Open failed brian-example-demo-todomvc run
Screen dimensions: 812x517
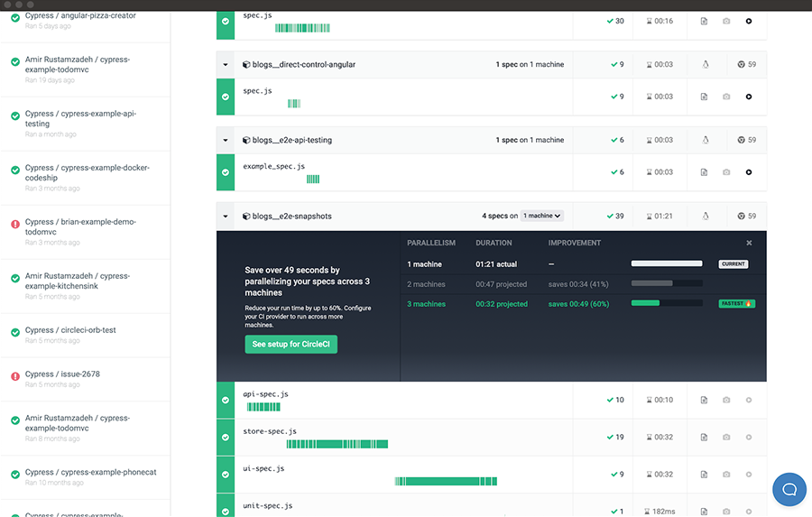[86, 232]
